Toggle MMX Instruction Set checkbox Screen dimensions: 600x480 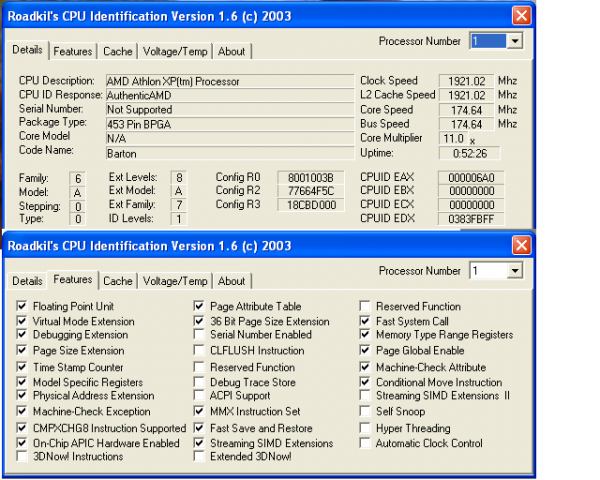pos(199,411)
